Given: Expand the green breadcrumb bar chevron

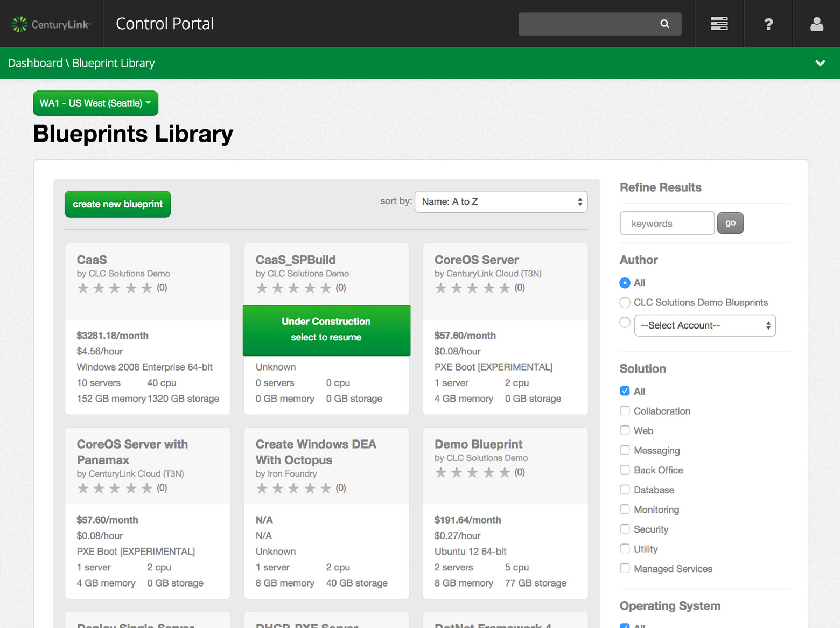Looking at the screenshot, I should (x=820, y=63).
